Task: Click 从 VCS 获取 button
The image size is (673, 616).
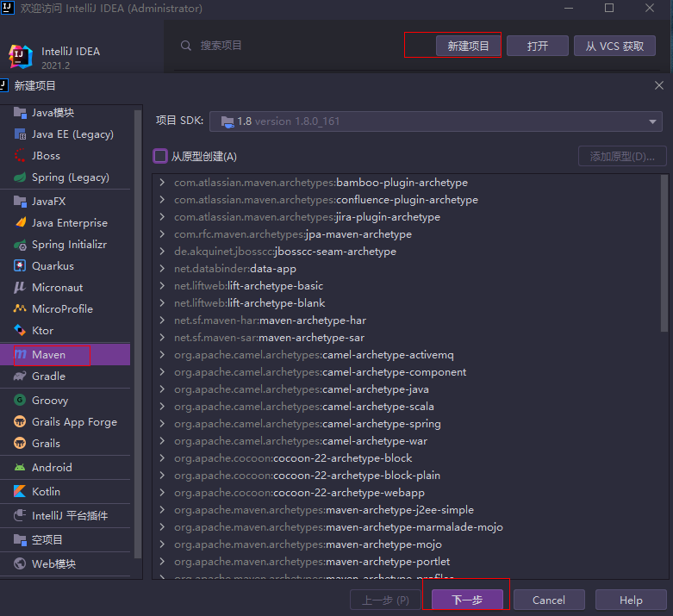Action: (614, 46)
